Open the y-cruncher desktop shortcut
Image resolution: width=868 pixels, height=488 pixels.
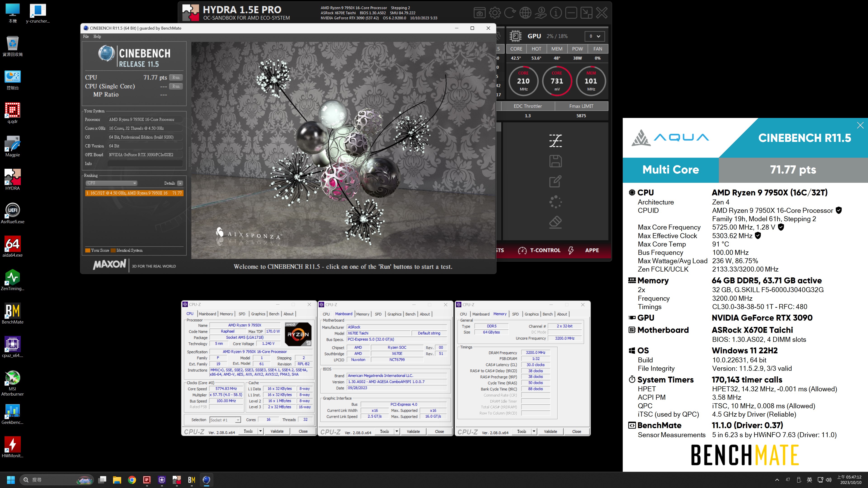38,14
